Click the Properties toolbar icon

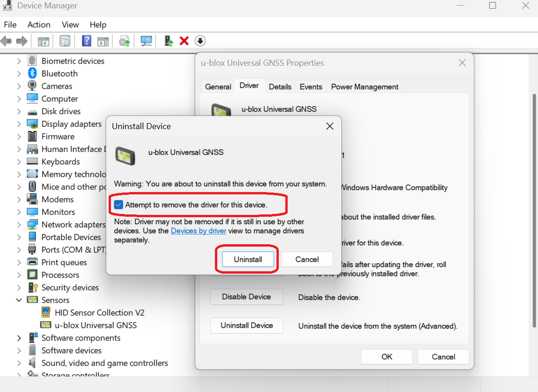(65, 41)
